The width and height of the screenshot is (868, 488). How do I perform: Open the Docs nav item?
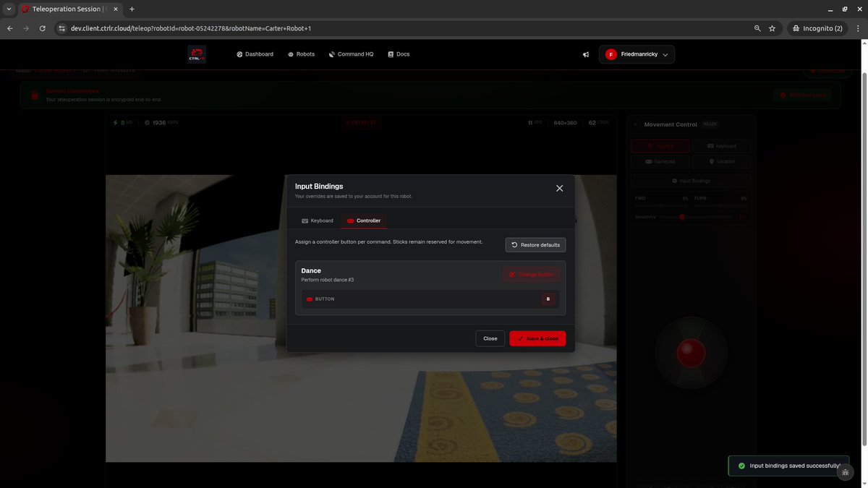[x=399, y=54]
